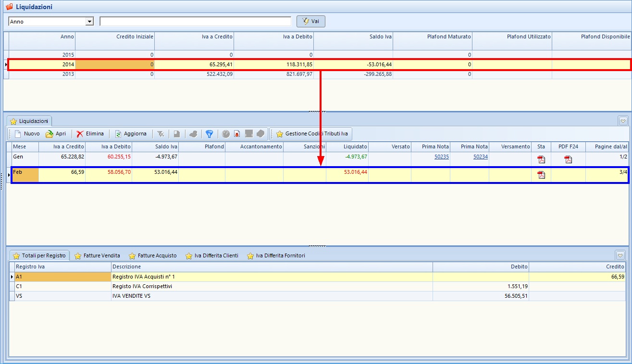Click the search text input field

[195, 22]
